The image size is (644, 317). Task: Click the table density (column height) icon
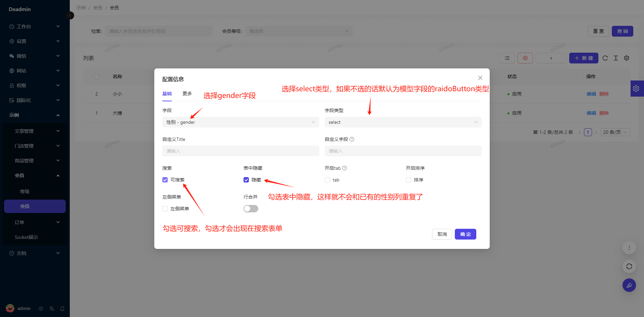pos(616,58)
